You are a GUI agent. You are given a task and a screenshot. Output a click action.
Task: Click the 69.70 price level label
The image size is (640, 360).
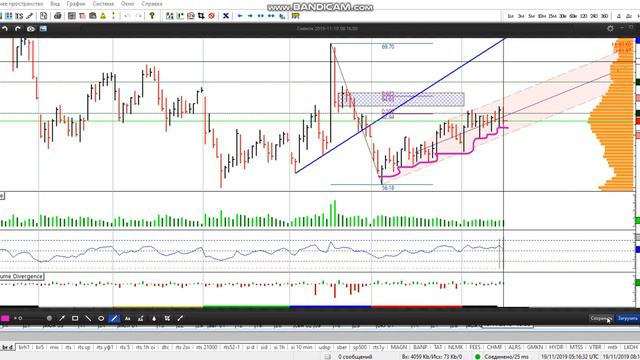(388, 47)
